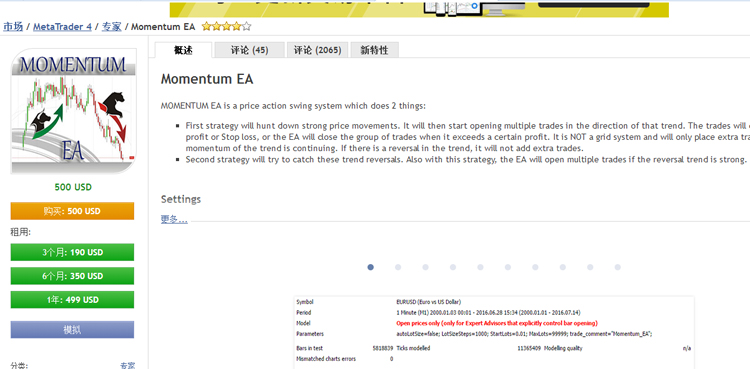
Task: Open the 概述 overview tab
Action: [184, 50]
